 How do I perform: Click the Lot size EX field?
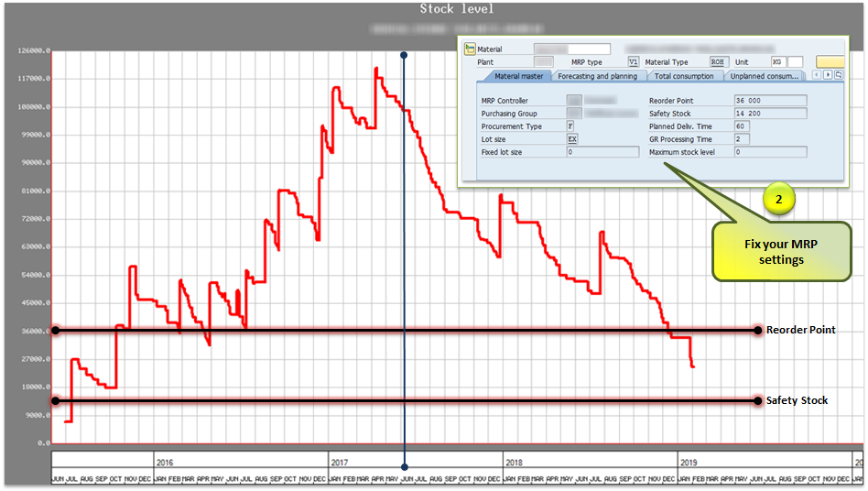(572, 139)
